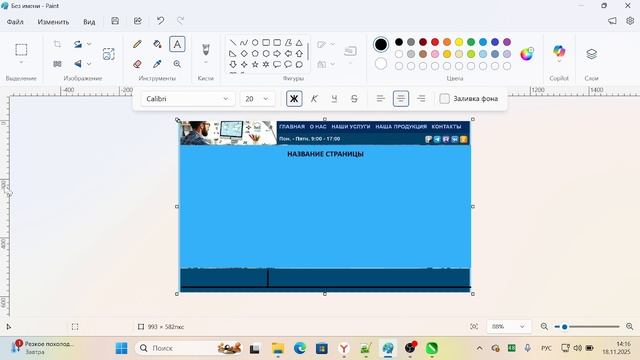640x360 pixels.
Task: Click НАЗВАНИЕ СТРАНИЦЫ text on canvas
Action: [325, 154]
